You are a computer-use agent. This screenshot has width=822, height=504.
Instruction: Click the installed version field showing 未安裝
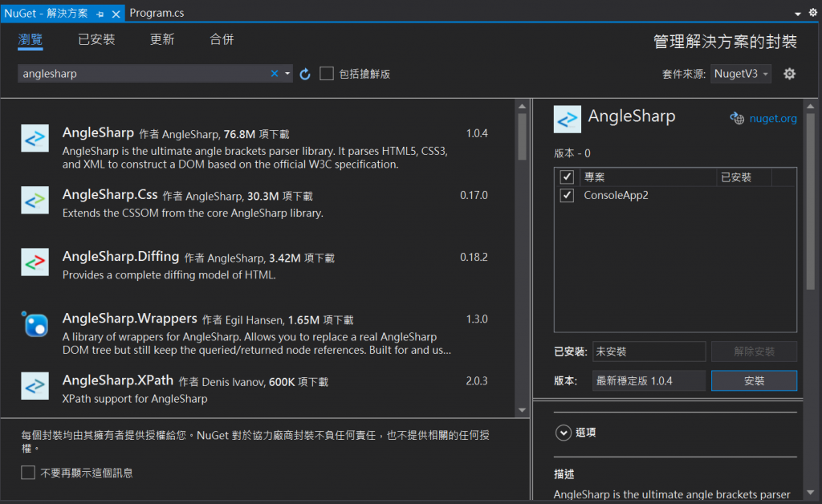(x=649, y=352)
